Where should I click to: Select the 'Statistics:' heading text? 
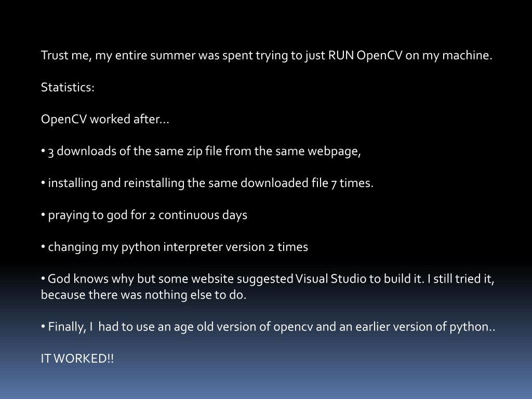pos(68,87)
